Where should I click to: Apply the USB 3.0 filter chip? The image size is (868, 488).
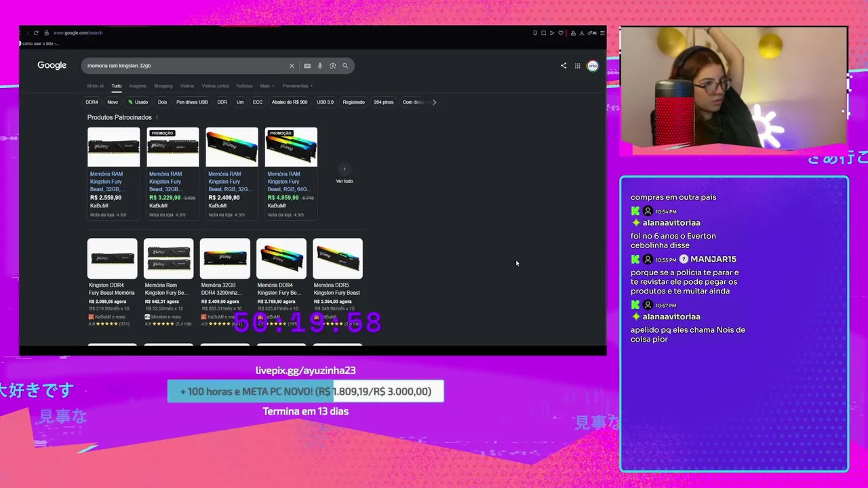[325, 102]
